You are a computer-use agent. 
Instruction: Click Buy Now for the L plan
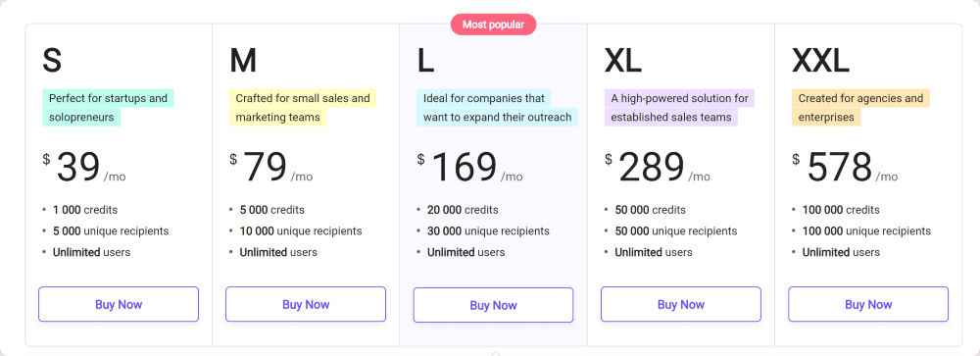tap(493, 305)
